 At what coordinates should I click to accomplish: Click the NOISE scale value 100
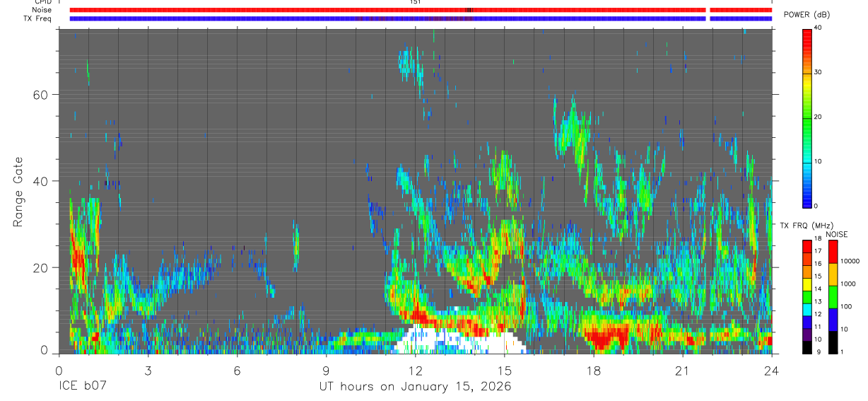coord(847,306)
